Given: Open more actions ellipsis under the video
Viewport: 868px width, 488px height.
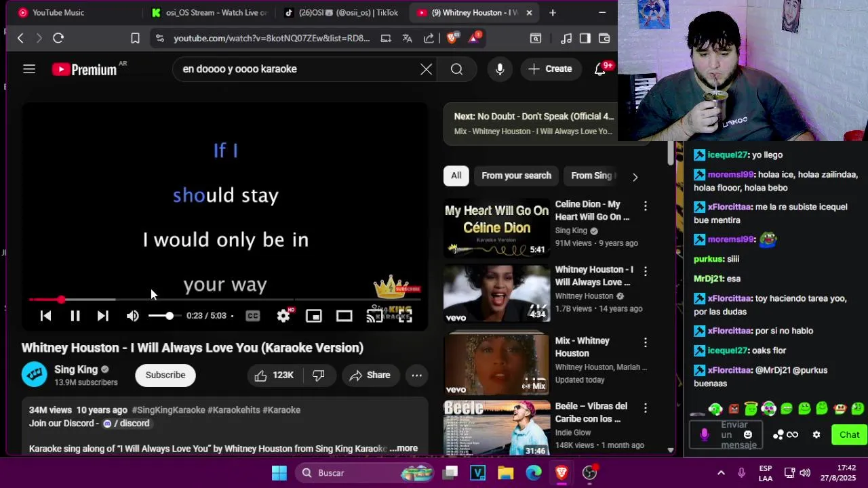Looking at the screenshot, I should (417, 375).
